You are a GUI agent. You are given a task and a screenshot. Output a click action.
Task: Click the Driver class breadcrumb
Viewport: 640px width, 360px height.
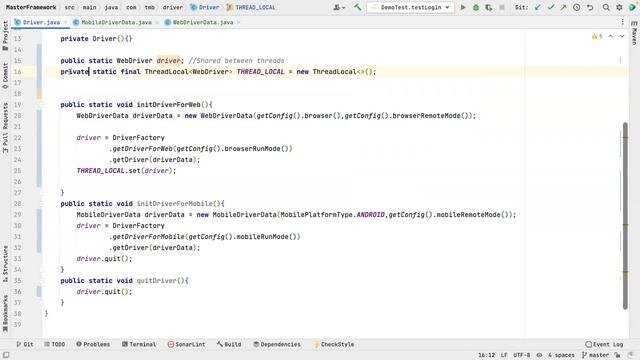tap(205, 7)
